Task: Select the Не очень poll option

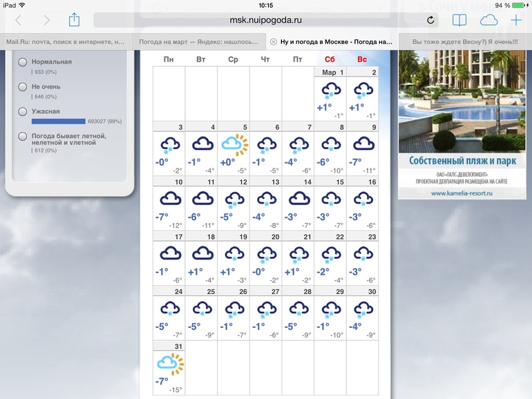Action: [22, 87]
